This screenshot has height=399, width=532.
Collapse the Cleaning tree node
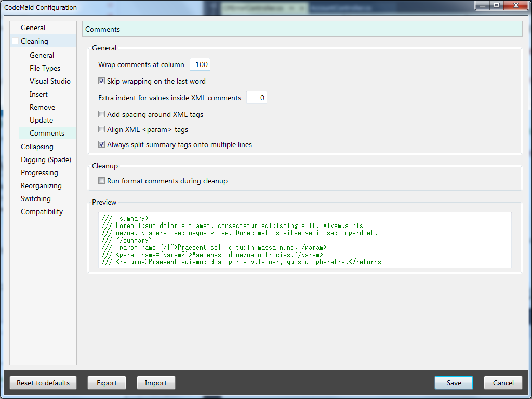point(15,41)
